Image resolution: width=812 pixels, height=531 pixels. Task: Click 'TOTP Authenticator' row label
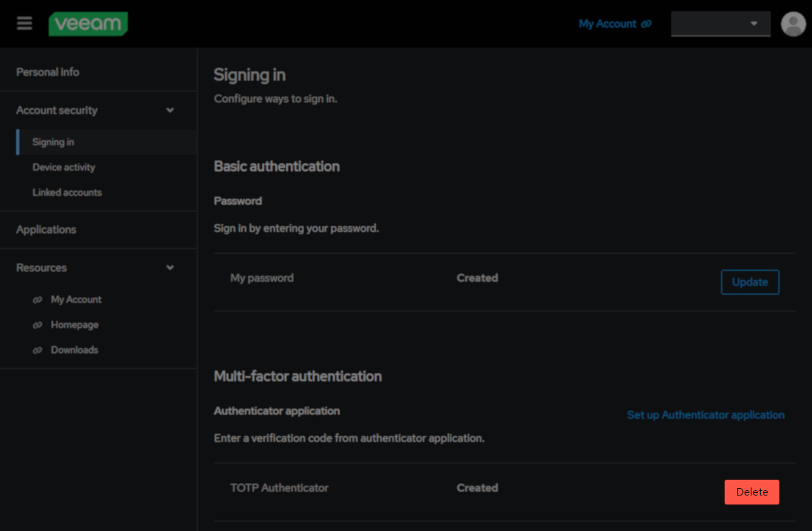(x=279, y=488)
